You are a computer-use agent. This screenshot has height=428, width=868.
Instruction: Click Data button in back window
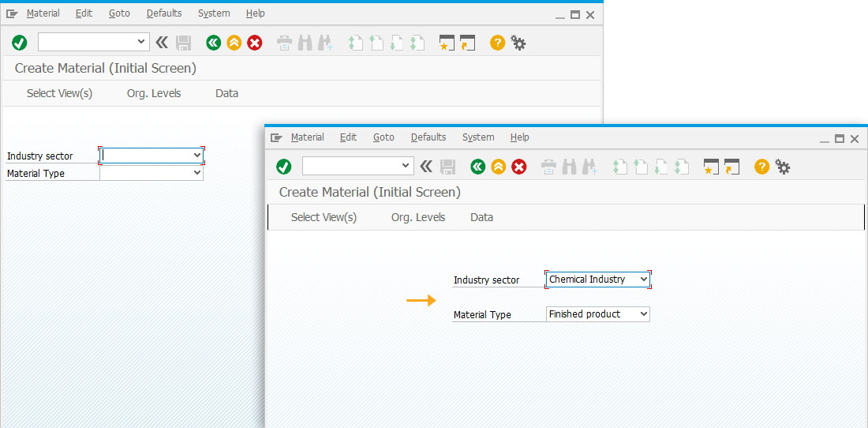pyautogui.click(x=227, y=93)
